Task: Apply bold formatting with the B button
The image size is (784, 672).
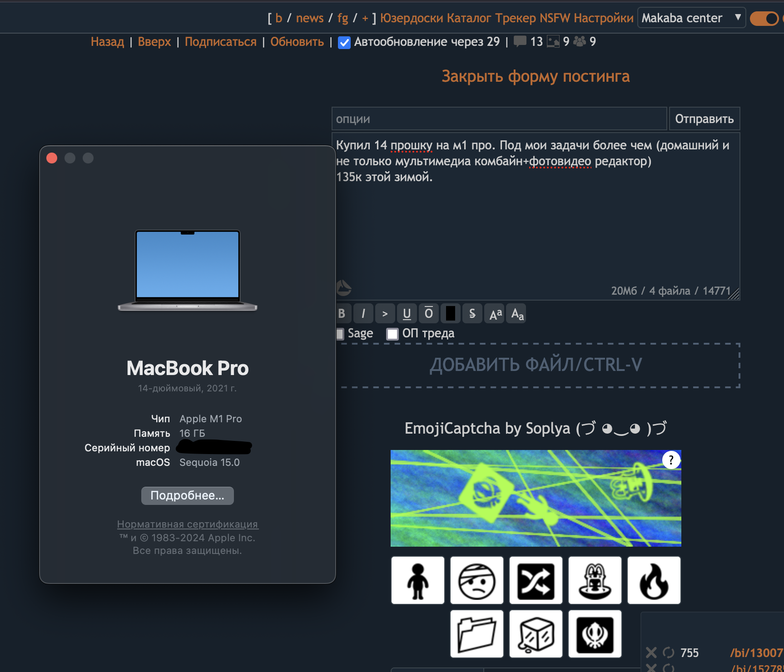Action: point(342,313)
